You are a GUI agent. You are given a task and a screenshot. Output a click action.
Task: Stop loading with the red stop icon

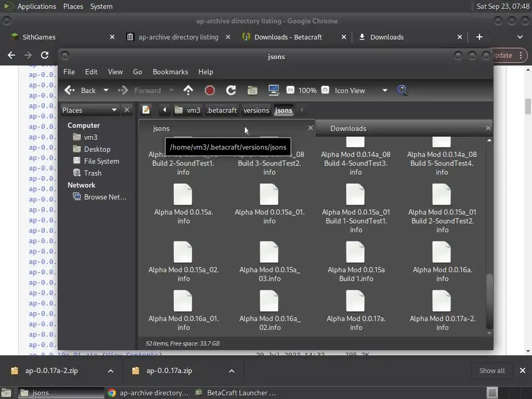point(210,90)
